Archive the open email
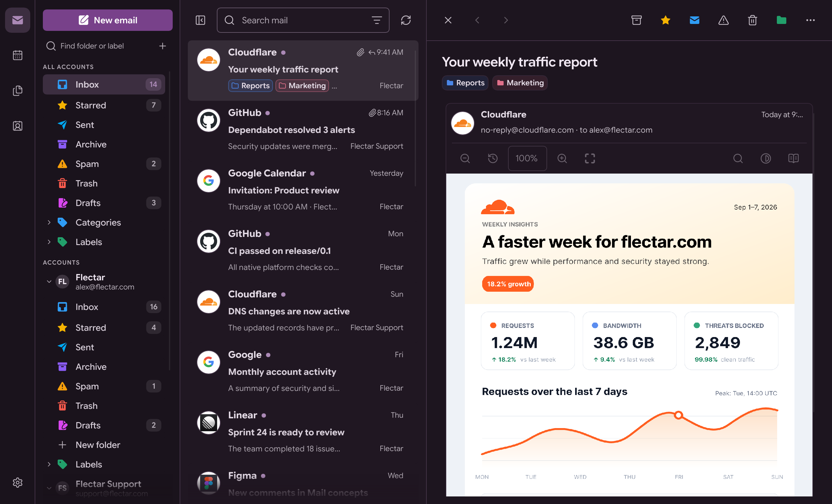The image size is (832, 504). [x=636, y=20]
